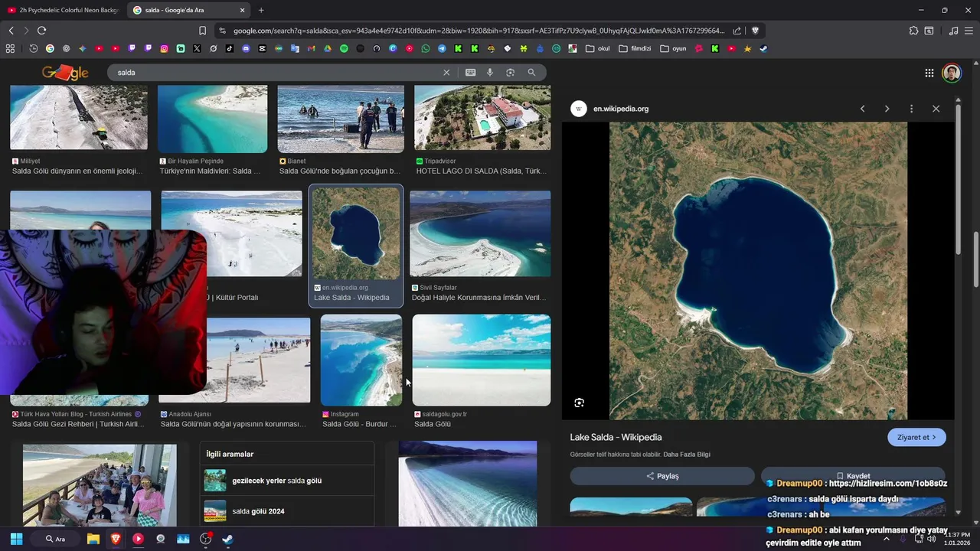Open the browser extensions puzzle icon

point(913,31)
